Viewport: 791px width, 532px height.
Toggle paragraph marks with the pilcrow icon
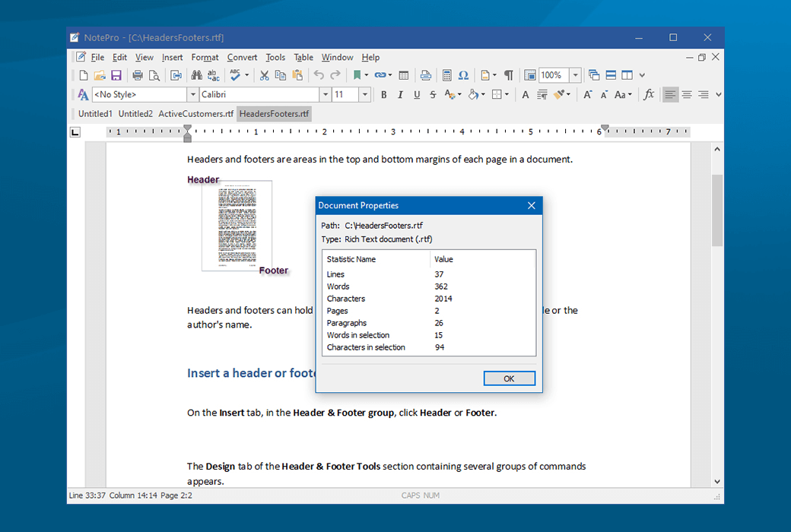pyautogui.click(x=509, y=76)
